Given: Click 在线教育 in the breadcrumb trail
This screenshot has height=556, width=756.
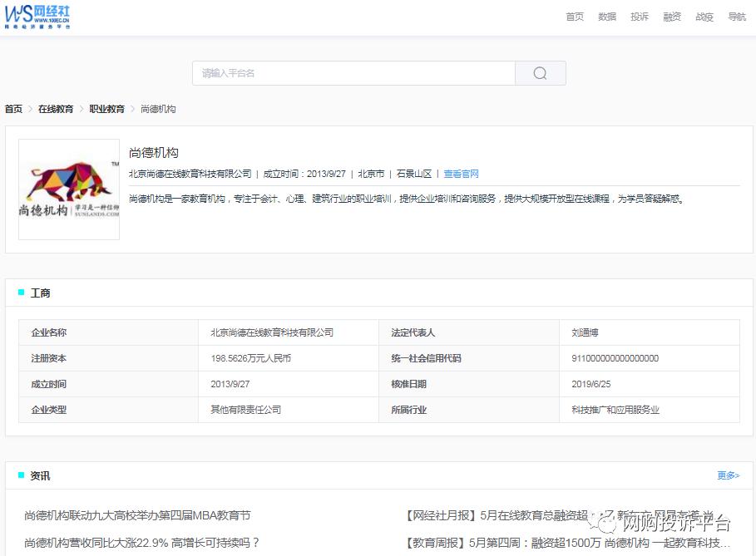Looking at the screenshot, I should coord(55,109).
